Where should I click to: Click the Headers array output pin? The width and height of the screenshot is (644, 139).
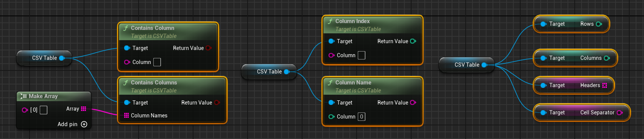coord(605,85)
